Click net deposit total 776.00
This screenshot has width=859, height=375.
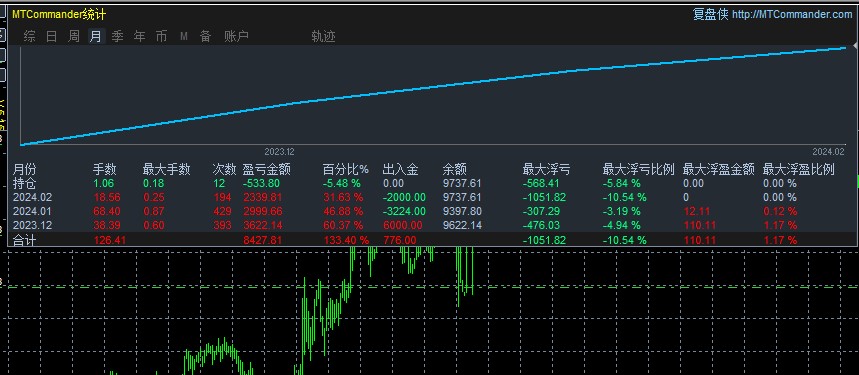[399, 240]
